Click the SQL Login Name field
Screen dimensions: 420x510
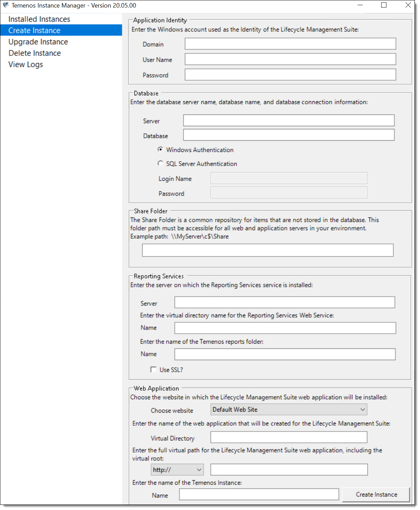click(x=289, y=178)
